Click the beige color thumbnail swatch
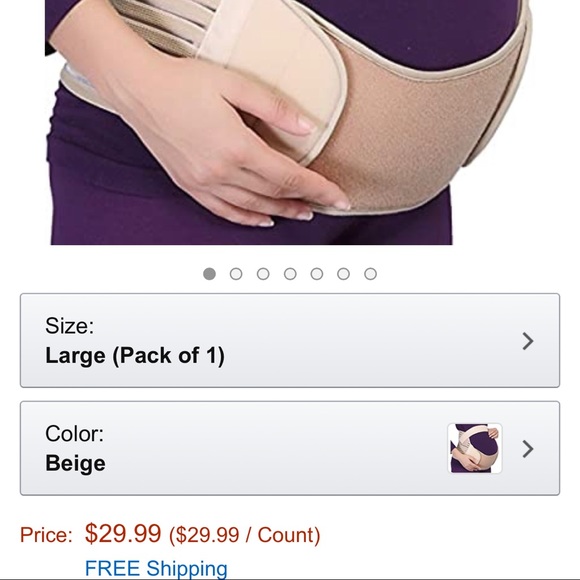 tap(475, 448)
